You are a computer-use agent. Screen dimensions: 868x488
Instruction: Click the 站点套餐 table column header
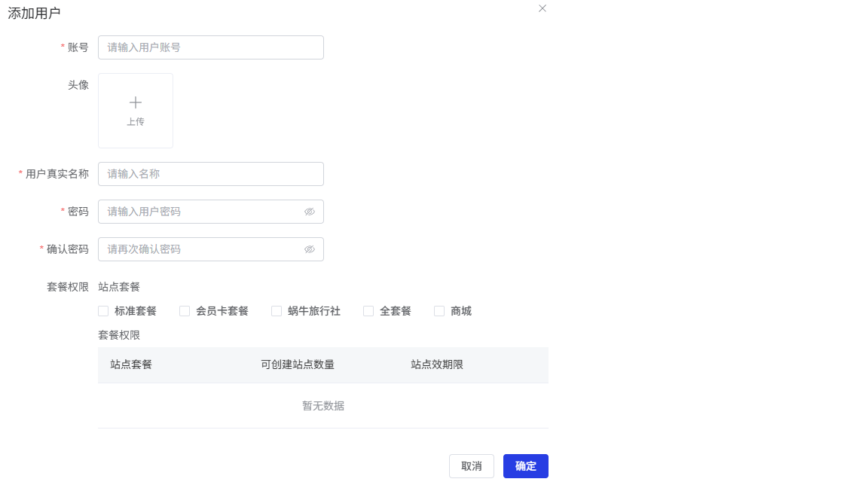(x=131, y=364)
